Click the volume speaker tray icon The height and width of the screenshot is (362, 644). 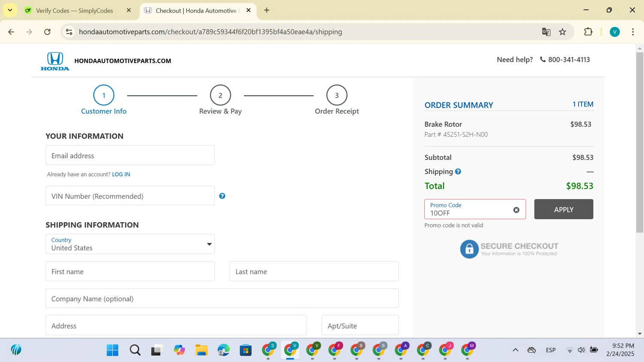581,350
